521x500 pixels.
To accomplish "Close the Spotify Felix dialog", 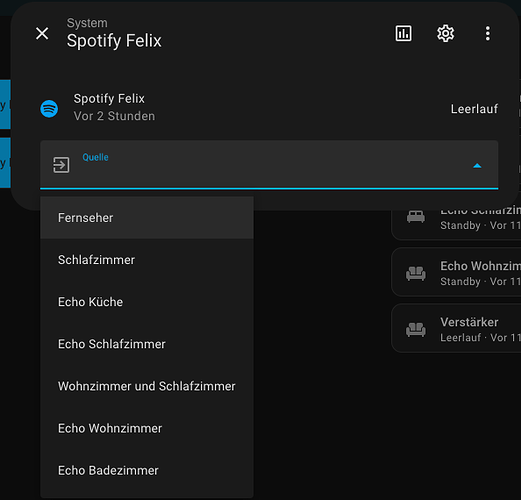I will click(42, 33).
